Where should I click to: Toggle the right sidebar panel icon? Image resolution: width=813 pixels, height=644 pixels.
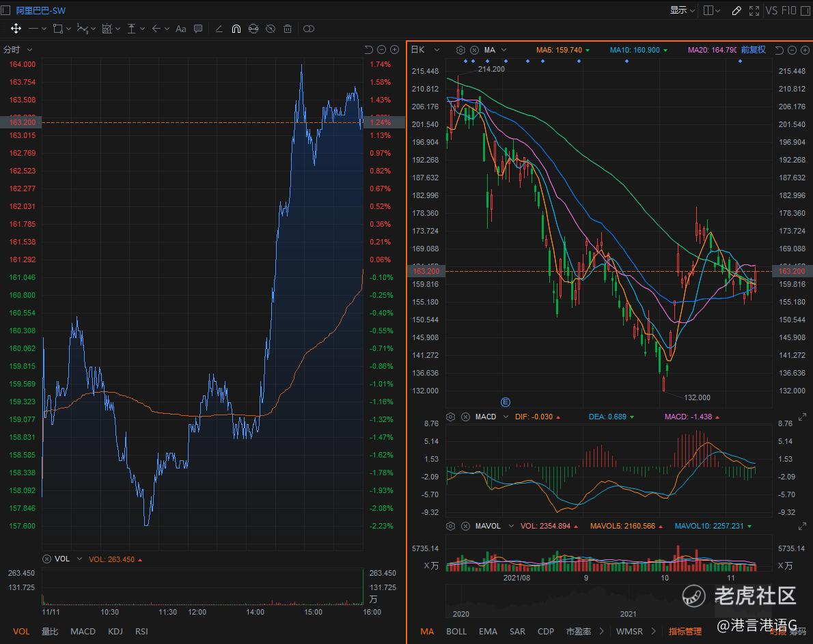(805, 10)
